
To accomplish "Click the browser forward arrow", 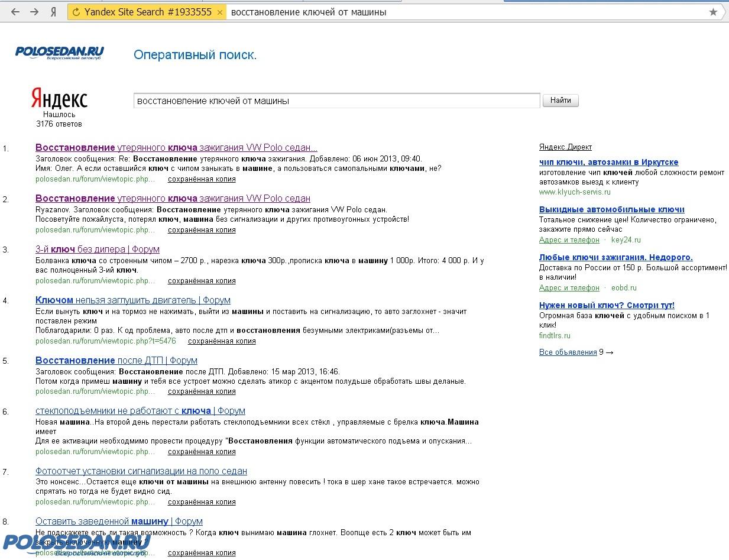I will (x=34, y=12).
